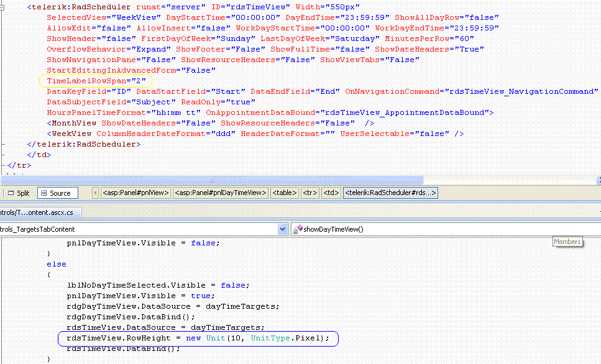The height and width of the screenshot is (364, 601).
Task: Click the else keyword in code
Action: (x=57, y=265)
